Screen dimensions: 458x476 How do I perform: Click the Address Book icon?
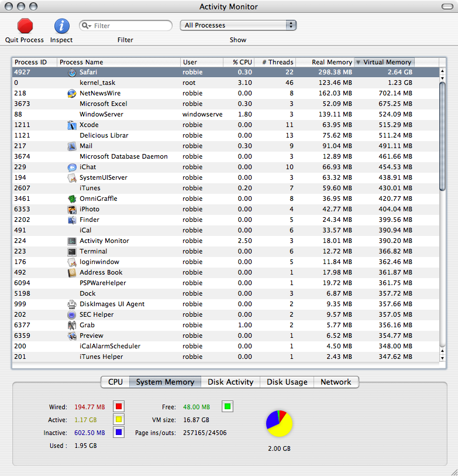(72, 273)
